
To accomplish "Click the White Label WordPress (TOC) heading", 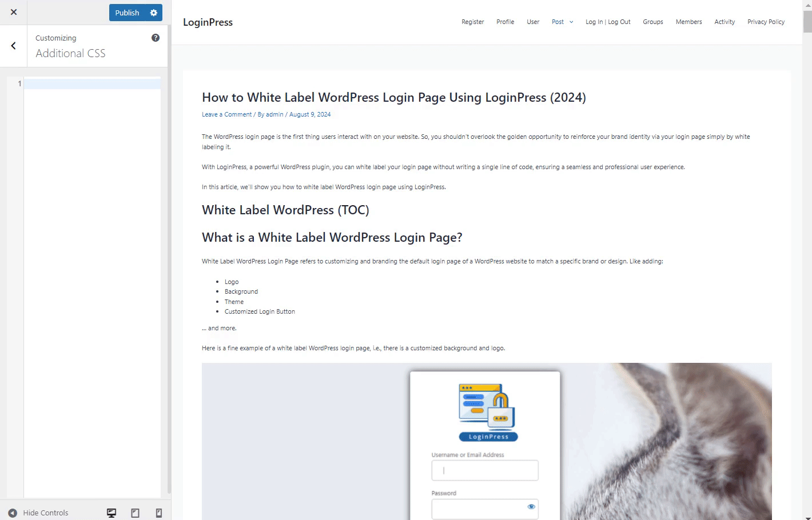I will point(285,210).
